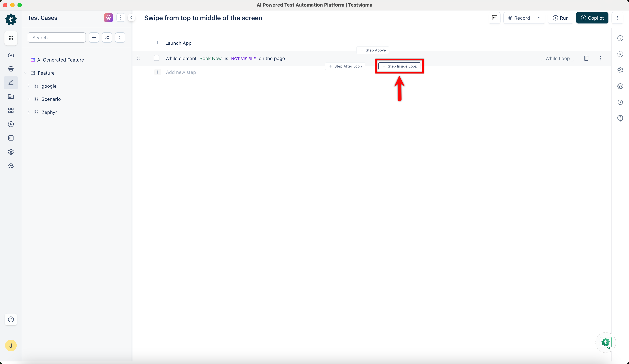Viewport: 629px width, 364px height.
Task: Click the plus button to add a test case
Action: click(x=94, y=37)
